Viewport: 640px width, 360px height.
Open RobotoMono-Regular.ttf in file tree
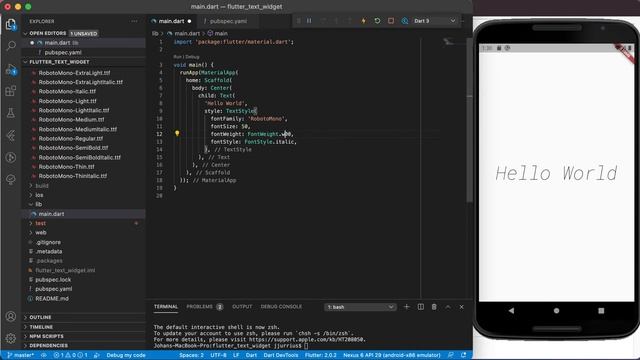click(71, 138)
